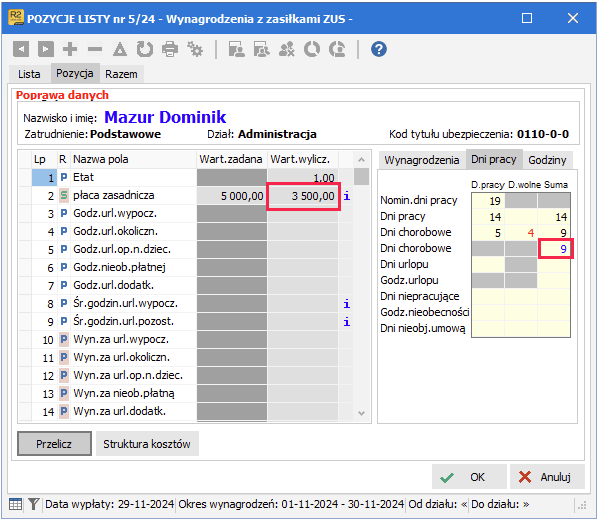This screenshot has height=519, width=599.
Task: Click the Przelicz button
Action: click(x=54, y=444)
